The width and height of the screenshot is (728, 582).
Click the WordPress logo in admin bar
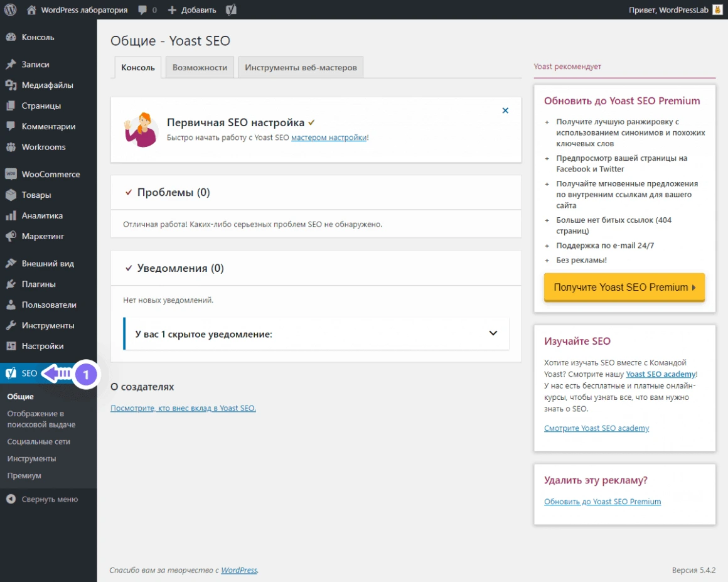(10, 10)
